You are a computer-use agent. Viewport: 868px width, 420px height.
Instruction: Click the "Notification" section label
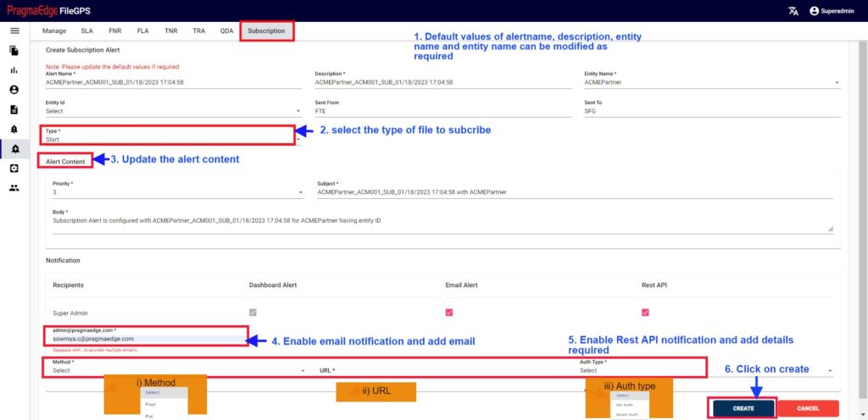pos(63,260)
